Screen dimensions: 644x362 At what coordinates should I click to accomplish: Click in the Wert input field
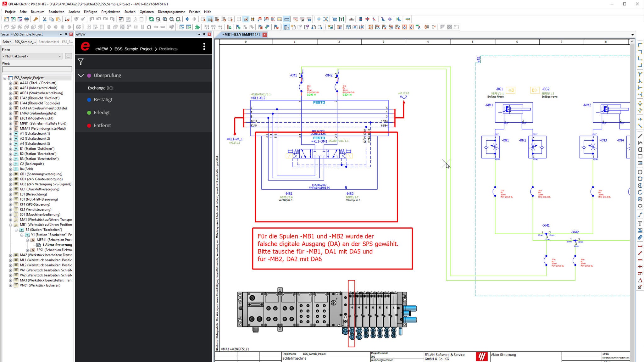(36, 69)
